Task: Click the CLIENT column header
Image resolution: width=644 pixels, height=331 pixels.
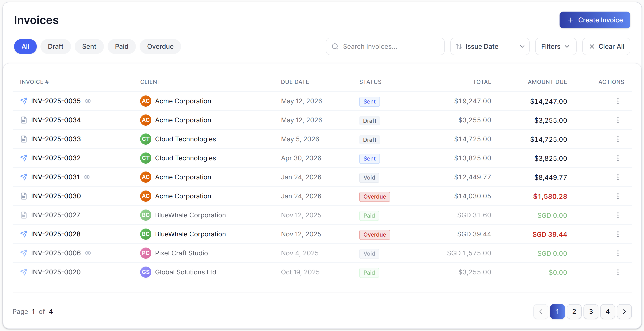Action: click(x=151, y=82)
